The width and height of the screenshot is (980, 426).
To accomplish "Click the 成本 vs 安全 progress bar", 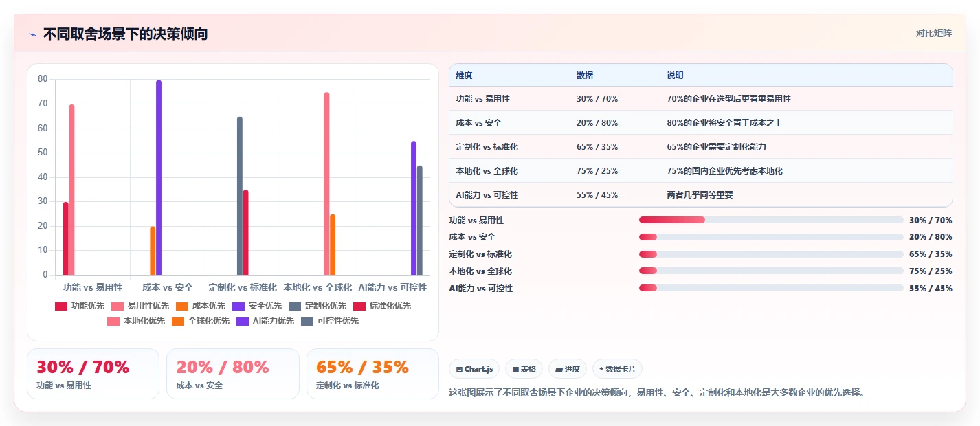I will [x=771, y=237].
